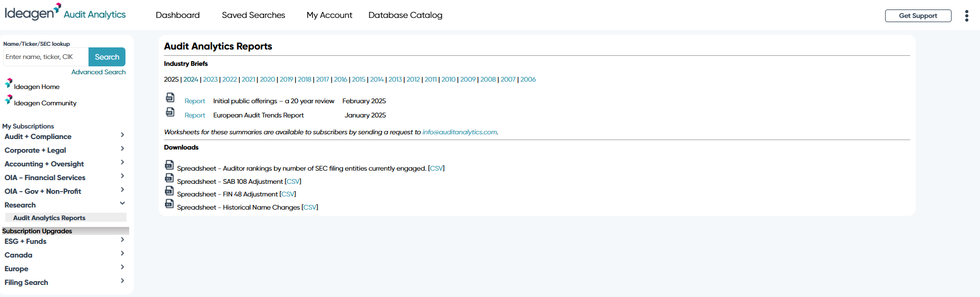The image size is (980, 297).
Task: Open the European Audit Trends Report link
Action: 195,115
